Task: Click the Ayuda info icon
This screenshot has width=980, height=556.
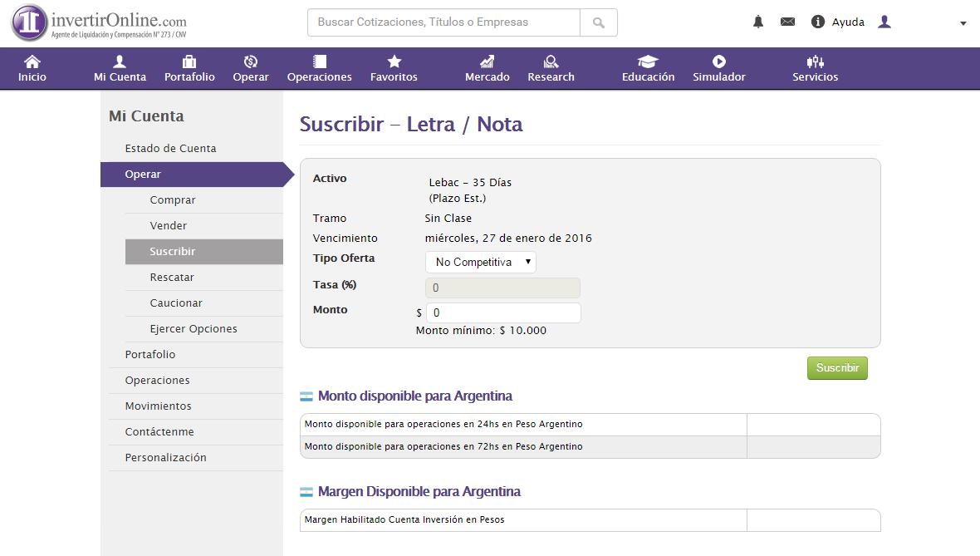Action: pos(817,22)
